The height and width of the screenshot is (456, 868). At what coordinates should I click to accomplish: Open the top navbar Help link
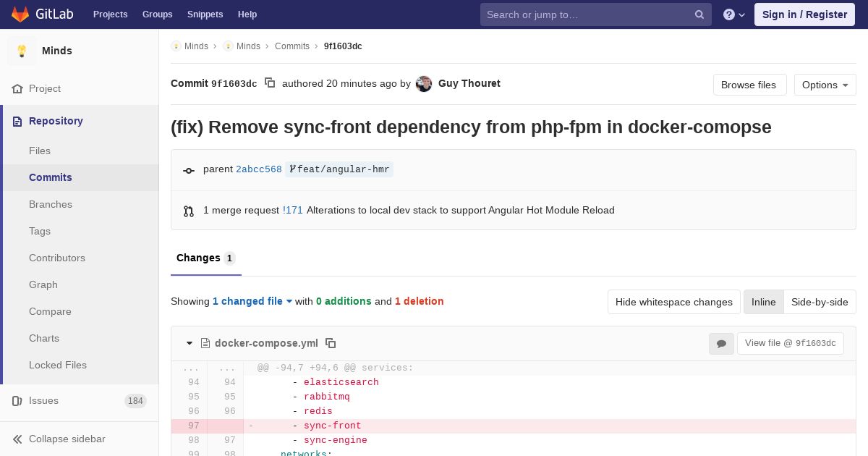pyautogui.click(x=247, y=14)
